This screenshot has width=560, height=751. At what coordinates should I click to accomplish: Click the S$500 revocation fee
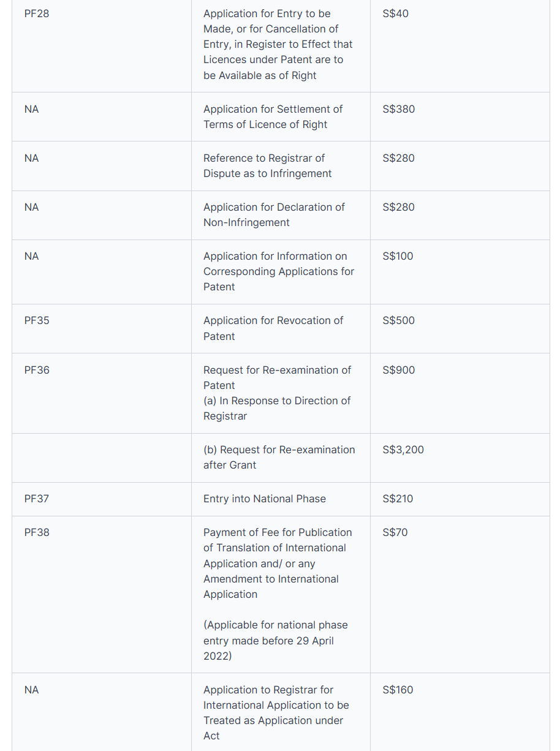[x=398, y=320]
